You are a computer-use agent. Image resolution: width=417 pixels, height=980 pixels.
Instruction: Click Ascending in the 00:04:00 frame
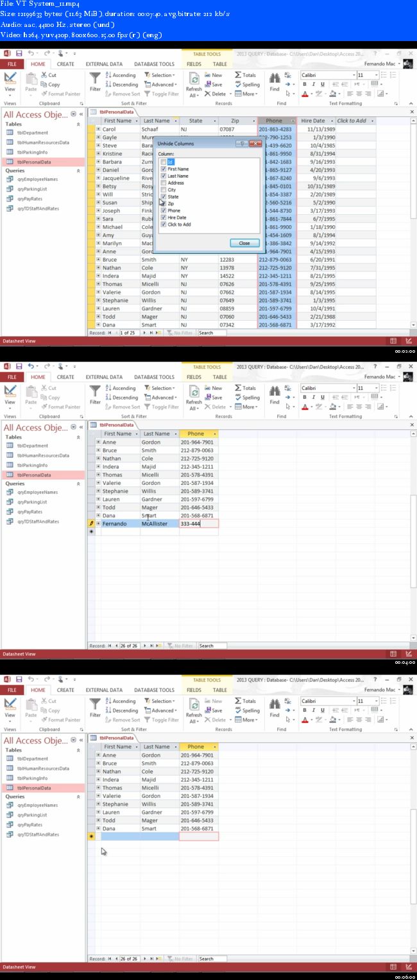click(x=121, y=388)
